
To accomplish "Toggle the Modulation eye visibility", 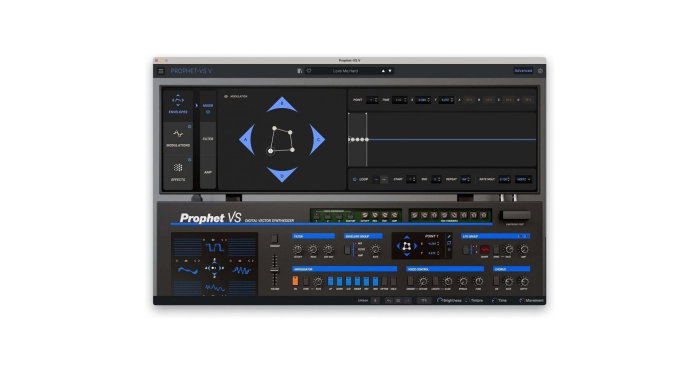I will (x=226, y=96).
